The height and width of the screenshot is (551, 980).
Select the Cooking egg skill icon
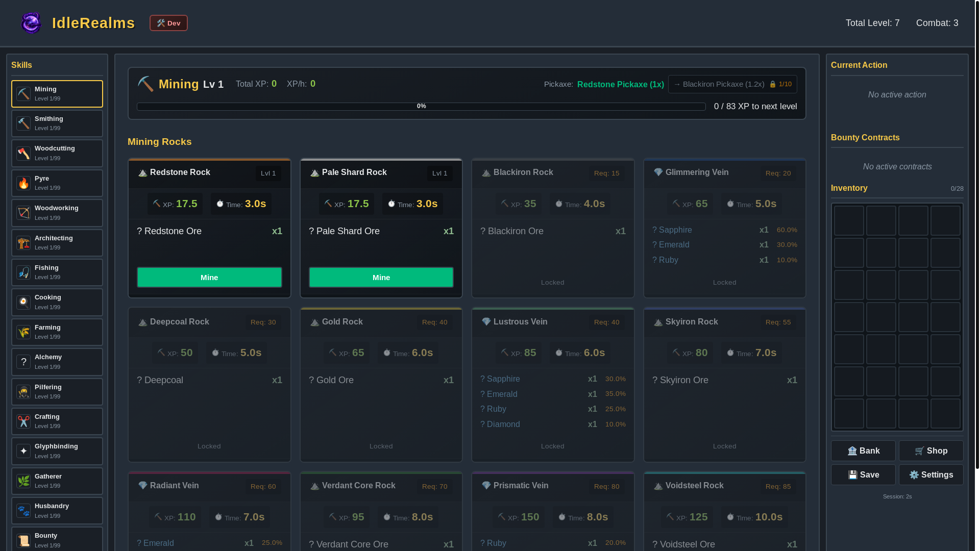(x=23, y=302)
